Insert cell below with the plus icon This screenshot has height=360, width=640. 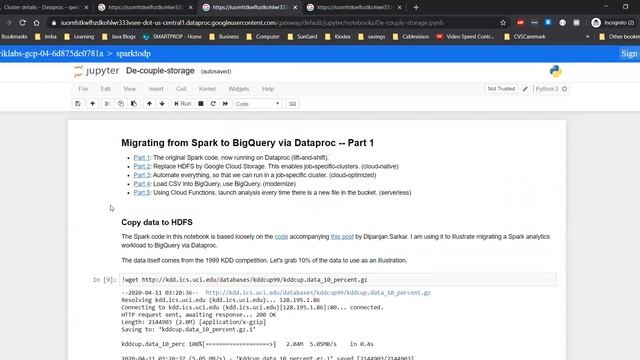(x=93, y=104)
